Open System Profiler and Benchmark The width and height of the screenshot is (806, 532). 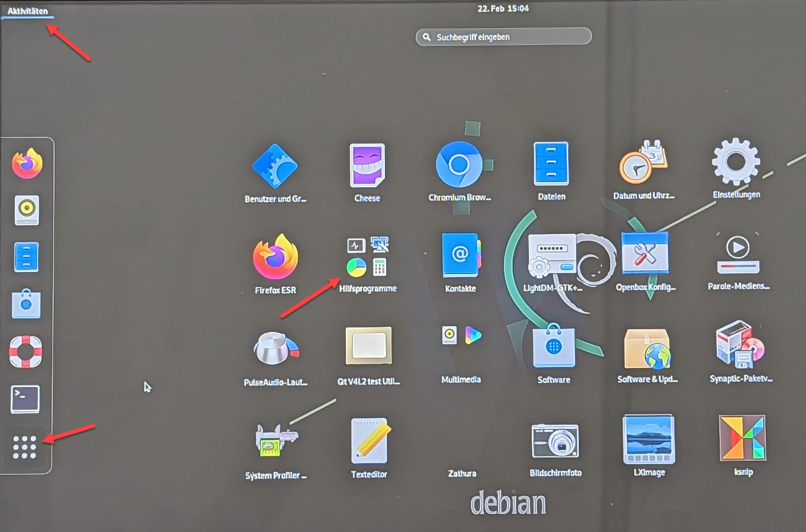tap(275, 451)
